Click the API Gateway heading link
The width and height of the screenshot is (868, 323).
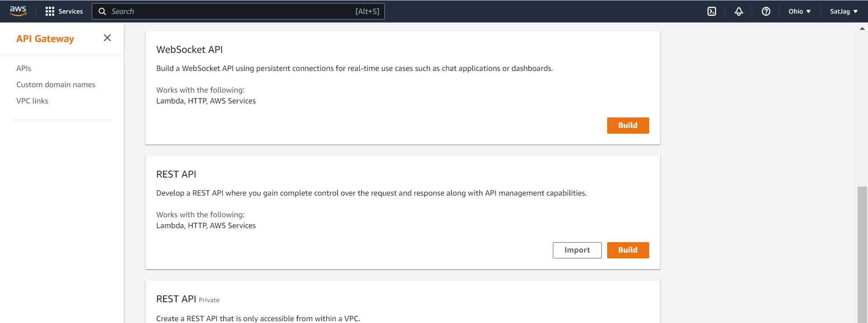45,38
